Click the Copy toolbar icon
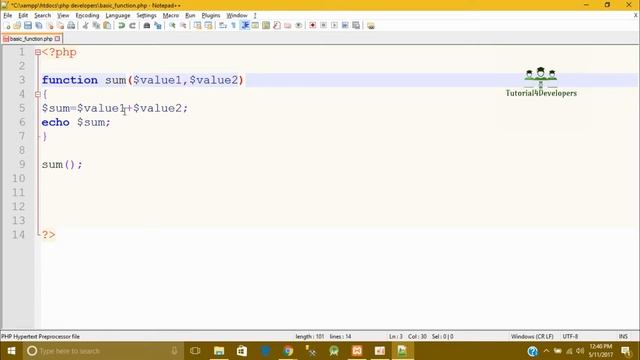Image resolution: width=640 pixels, height=360 pixels. (x=96, y=26)
